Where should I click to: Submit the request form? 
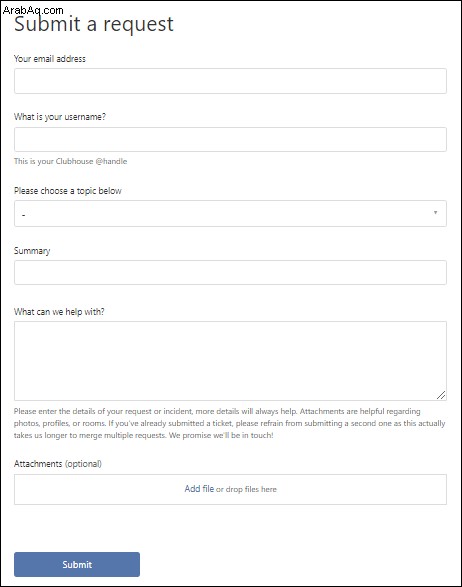pos(77,564)
